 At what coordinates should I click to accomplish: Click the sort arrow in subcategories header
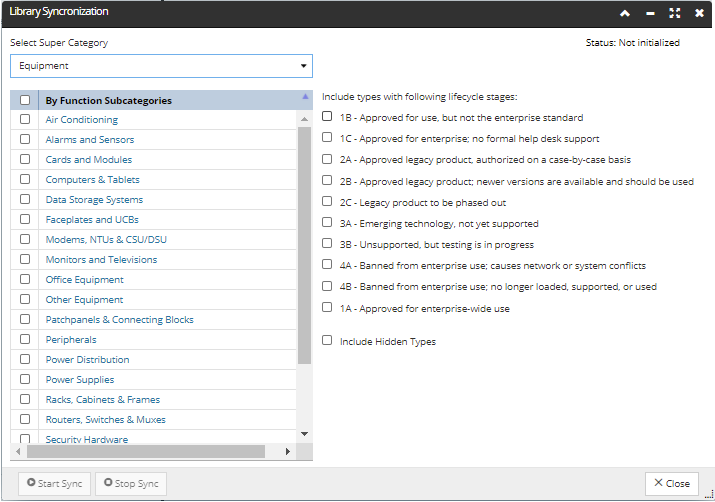click(x=305, y=97)
